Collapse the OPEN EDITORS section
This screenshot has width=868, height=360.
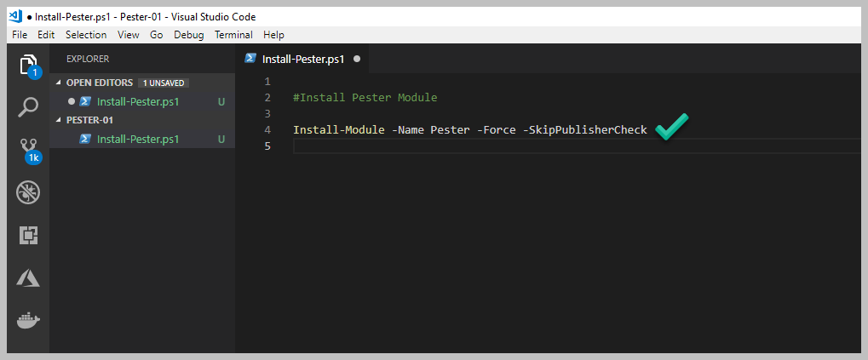60,83
